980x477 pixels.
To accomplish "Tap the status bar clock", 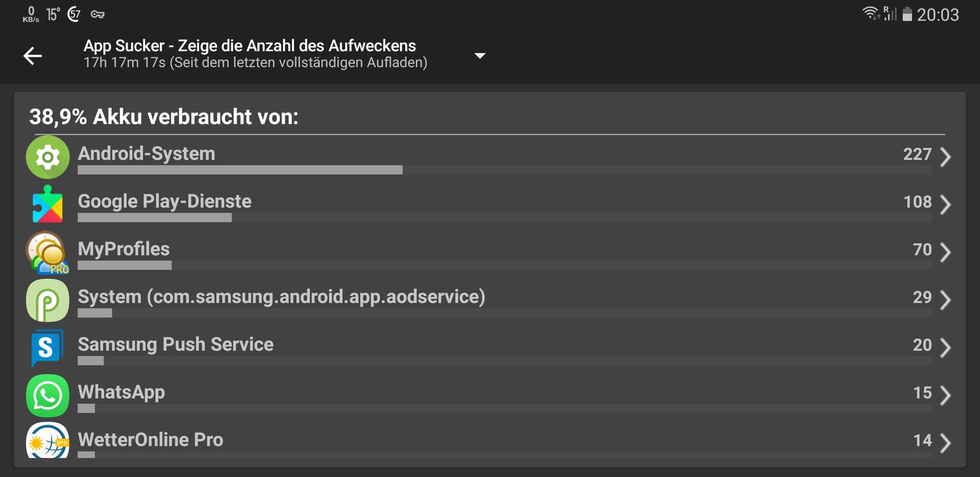I will [x=938, y=15].
